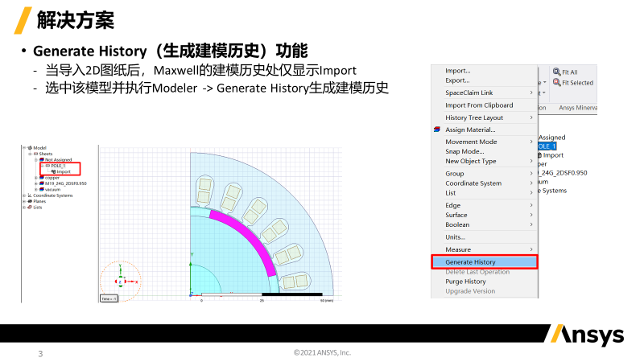Choose Export... from Modeler menu
The height and width of the screenshot is (362, 644).
click(x=457, y=80)
